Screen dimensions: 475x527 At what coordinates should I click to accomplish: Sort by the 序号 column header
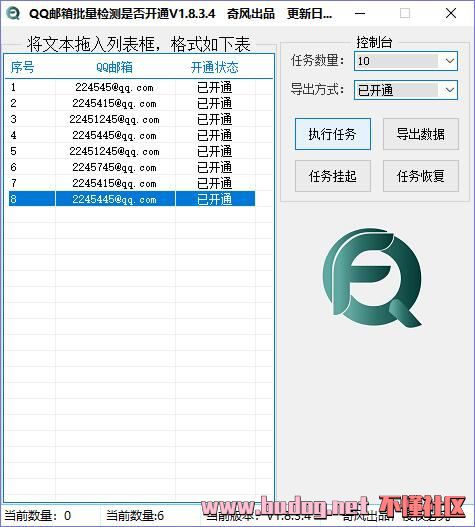[23, 67]
